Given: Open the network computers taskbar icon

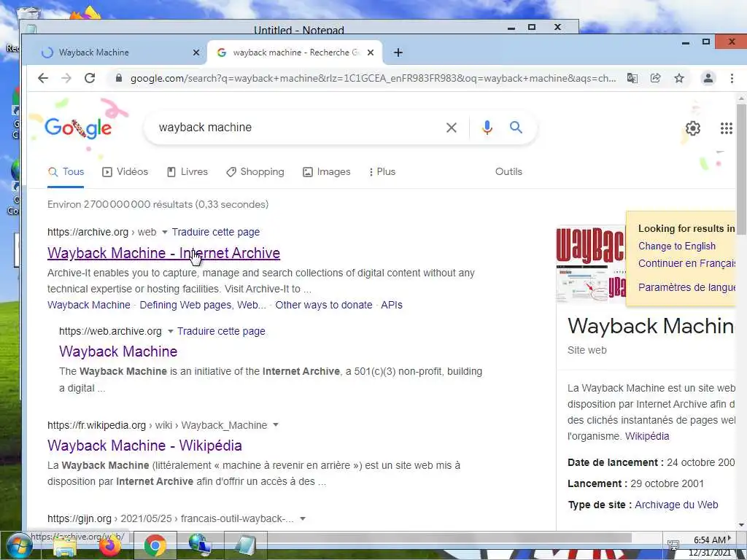Looking at the screenshot, I should pyautogui.click(x=200, y=545).
